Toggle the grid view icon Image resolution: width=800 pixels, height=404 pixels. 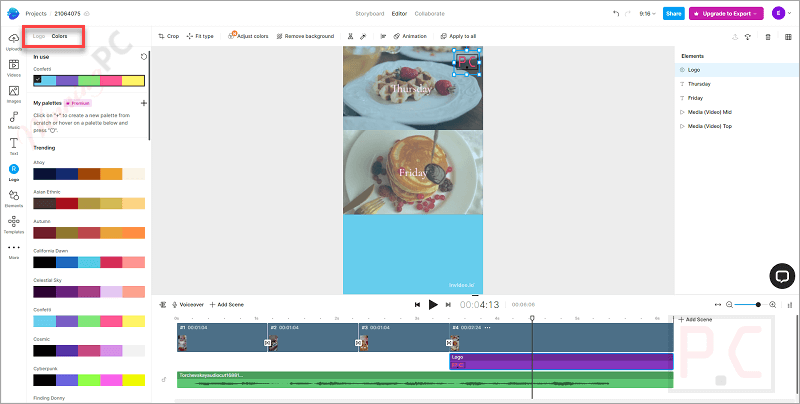click(x=788, y=37)
